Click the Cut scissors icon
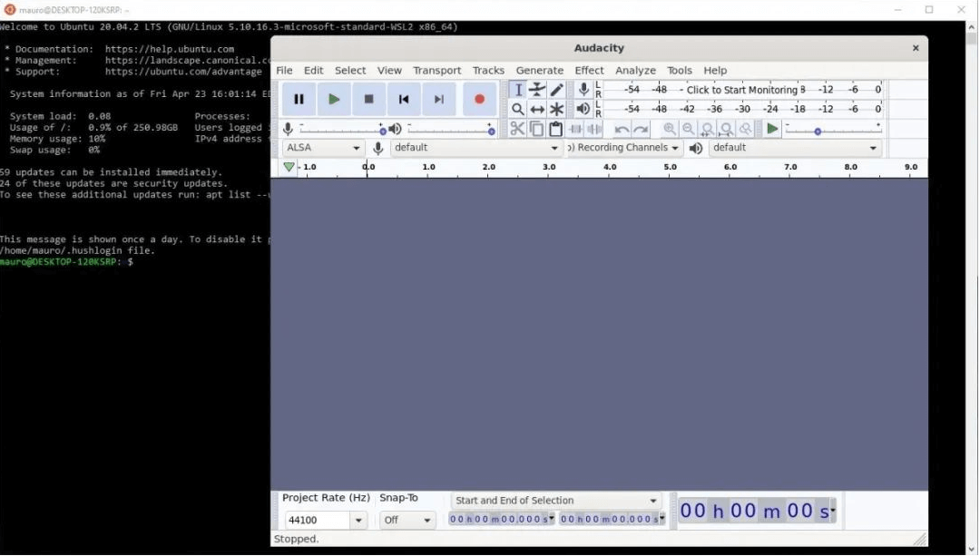This screenshot has width=980, height=556. click(517, 130)
